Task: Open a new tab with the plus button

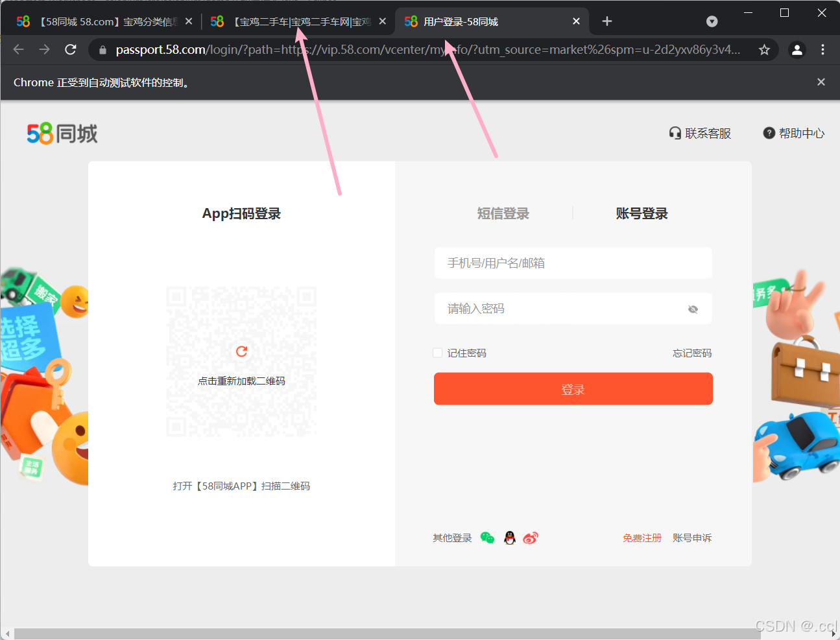Action: pos(606,21)
